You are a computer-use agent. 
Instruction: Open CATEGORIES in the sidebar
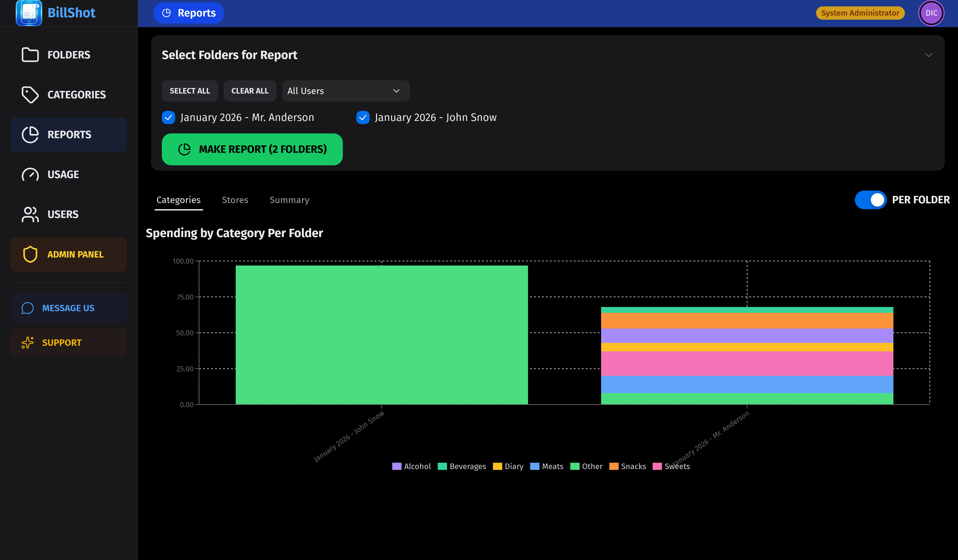click(x=69, y=95)
